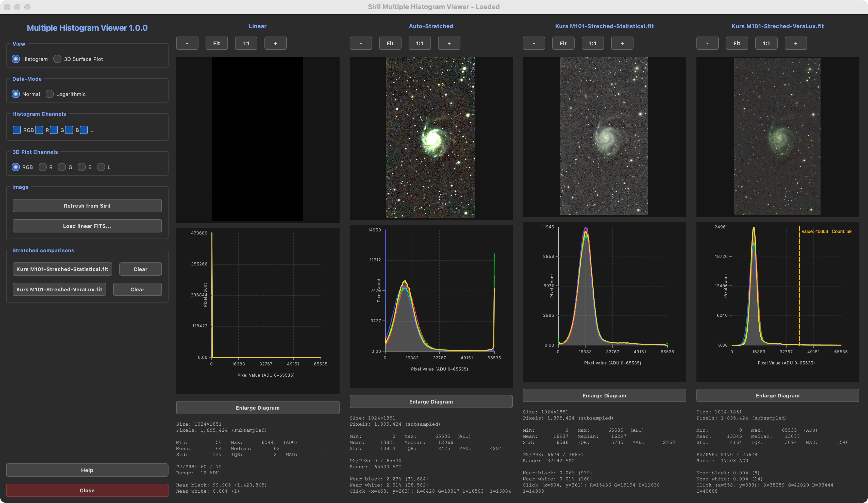Click + zoom in the Auto-Stretched panel

[449, 43]
